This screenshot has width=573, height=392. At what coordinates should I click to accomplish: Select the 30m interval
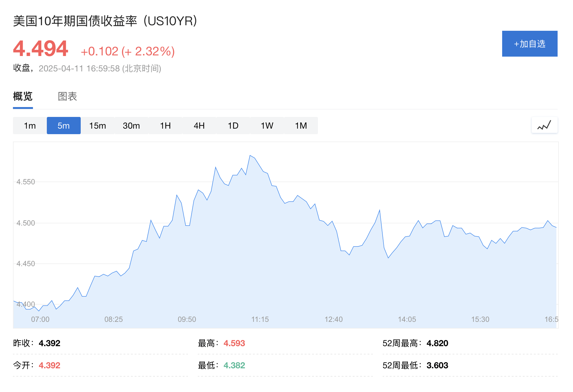[x=132, y=125]
